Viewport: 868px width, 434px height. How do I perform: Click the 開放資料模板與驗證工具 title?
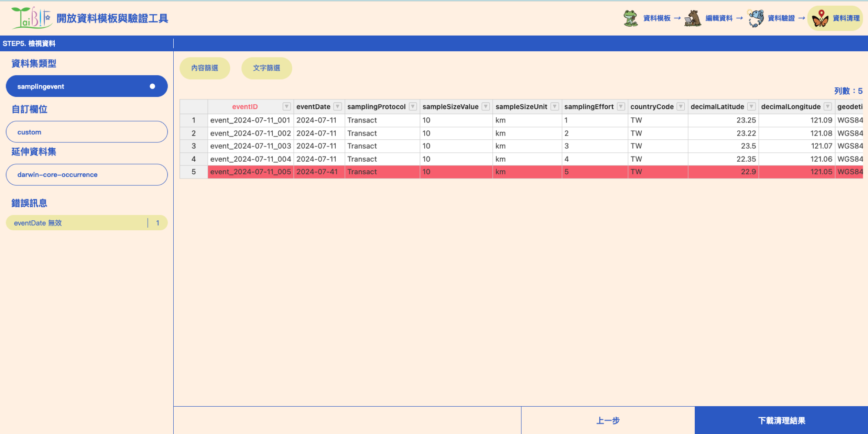[x=112, y=18]
